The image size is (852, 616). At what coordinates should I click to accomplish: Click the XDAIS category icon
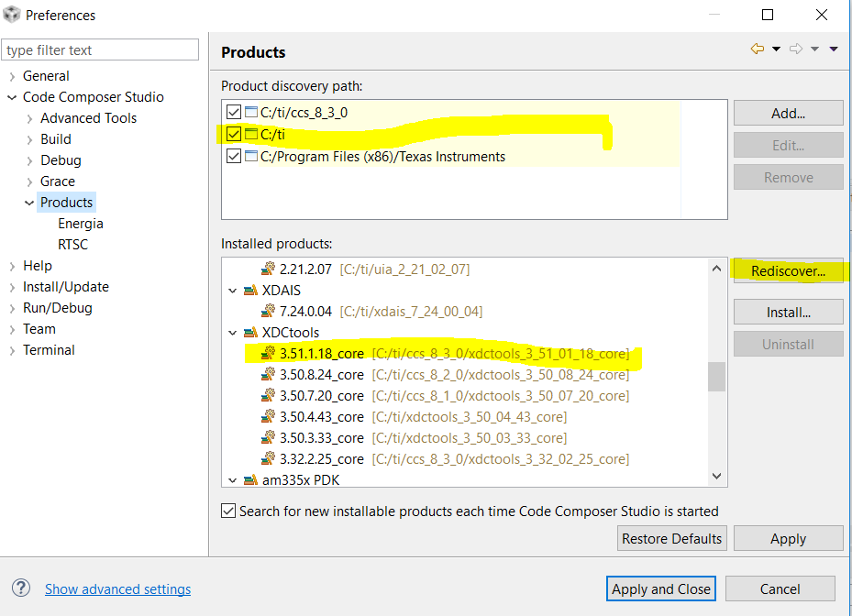pyautogui.click(x=250, y=290)
